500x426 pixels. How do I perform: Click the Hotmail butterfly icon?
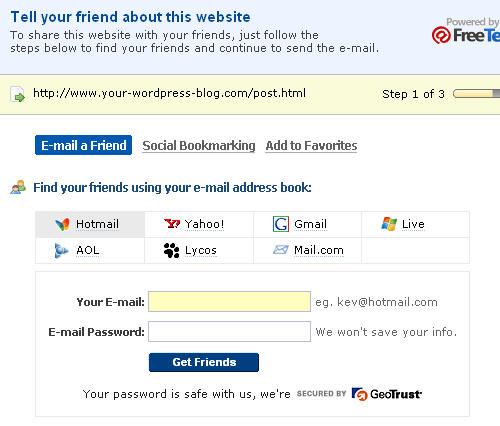[x=62, y=224]
